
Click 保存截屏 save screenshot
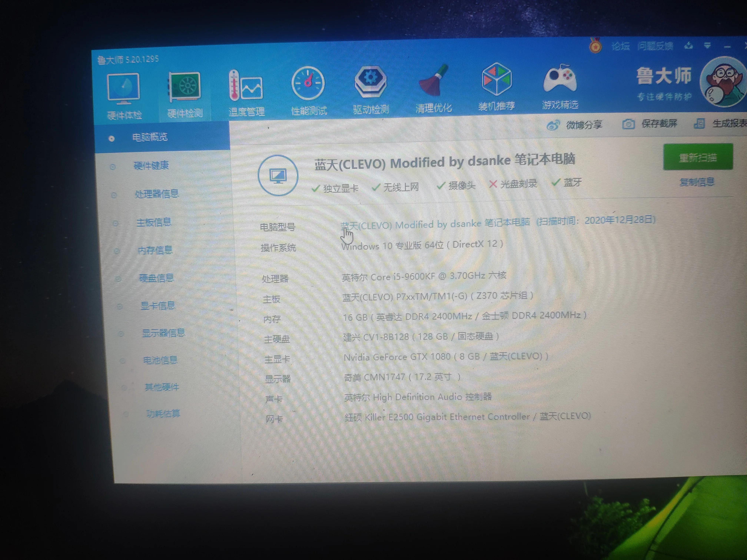click(x=649, y=124)
